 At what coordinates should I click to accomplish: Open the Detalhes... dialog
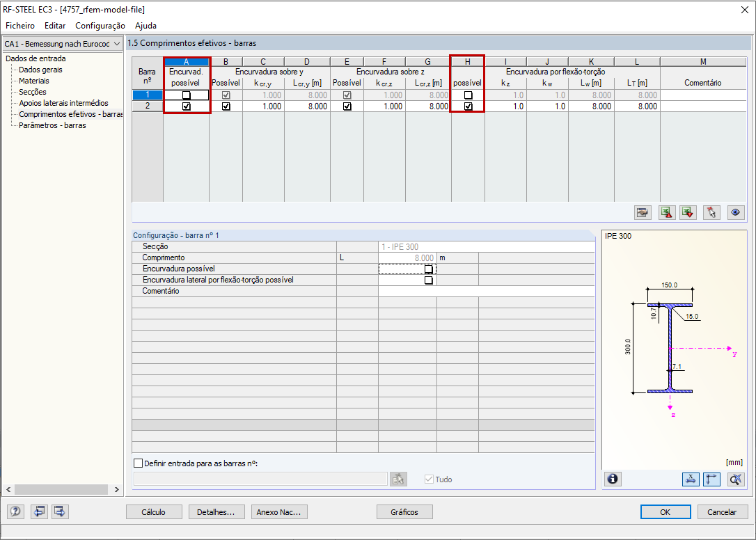(x=216, y=512)
